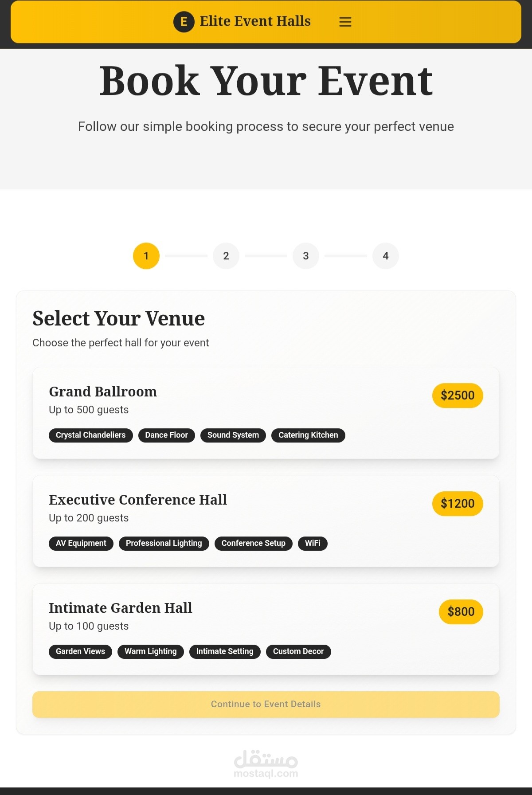Select the Intimate Garden Hall card

[266, 629]
